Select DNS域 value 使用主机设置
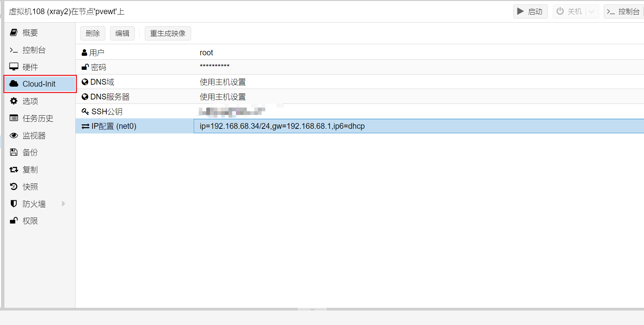This screenshot has height=325, width=644. [223, 82]
